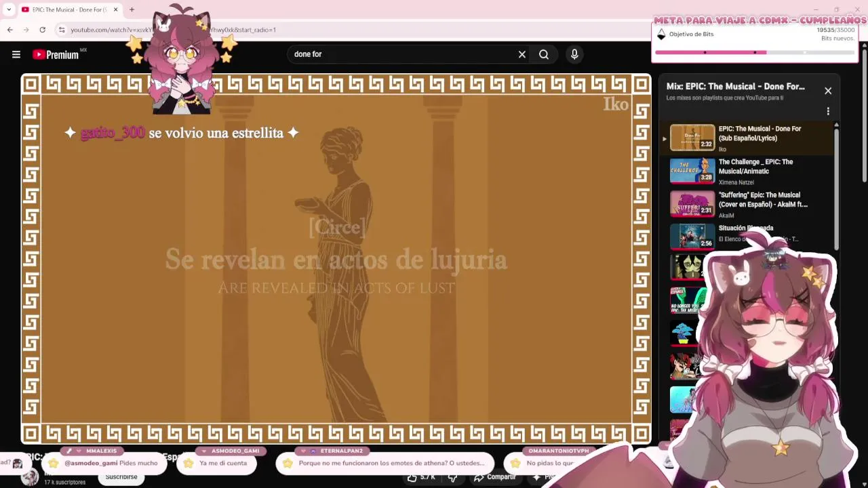Select 'Situación Bloqueada' playlist title
The height and width of the screenshot is (488, 868).
click(x=746, y=228)
